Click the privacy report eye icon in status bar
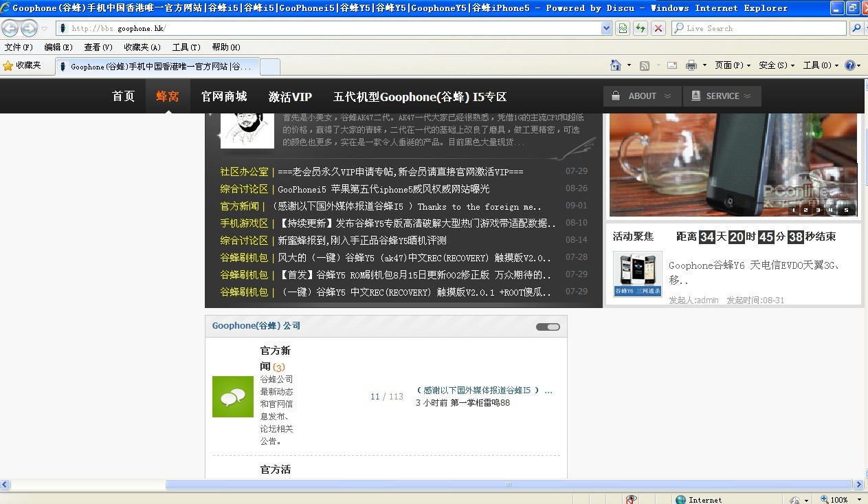This screenshot has height=504, width=868. click(x=631, y=500)
